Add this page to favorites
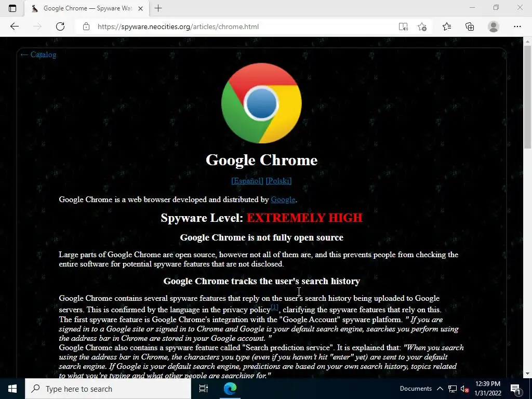This screenshot has width=532, height=399. (x=422, y=26)
